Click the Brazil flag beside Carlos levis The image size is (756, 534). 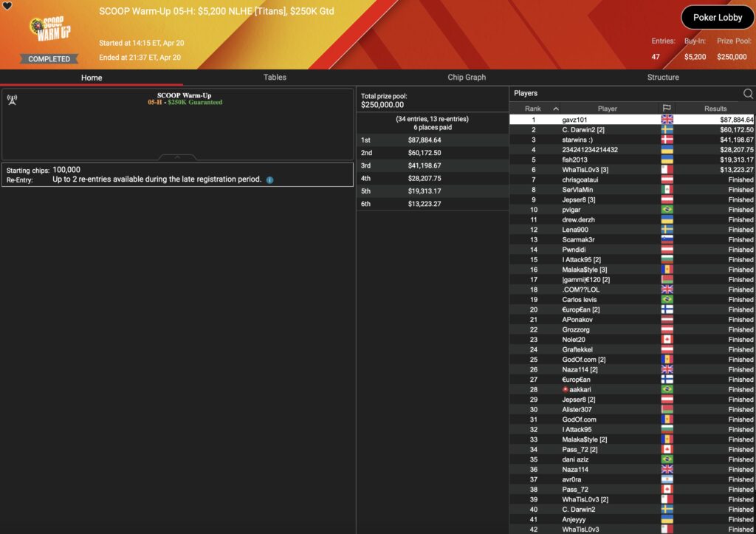click(667, 300)
